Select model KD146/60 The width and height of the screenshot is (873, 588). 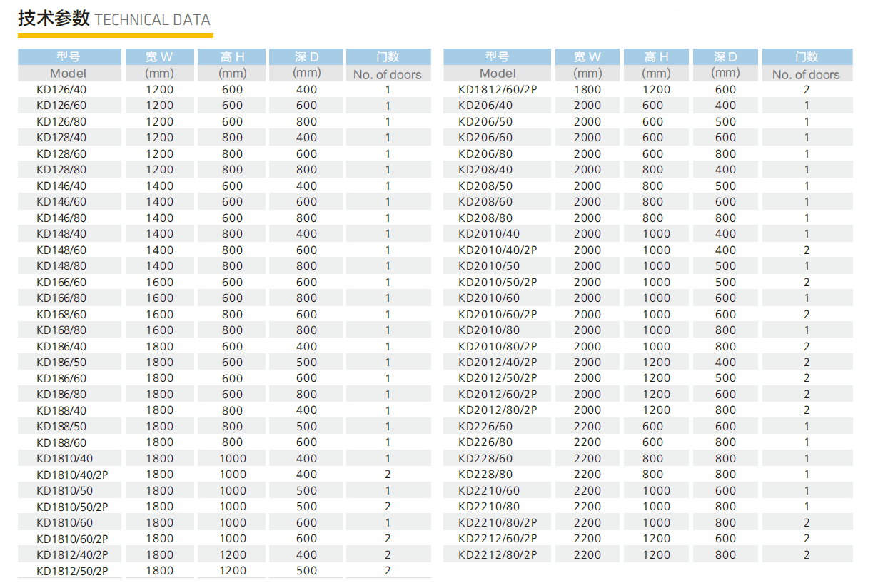[x=61, y=201]
